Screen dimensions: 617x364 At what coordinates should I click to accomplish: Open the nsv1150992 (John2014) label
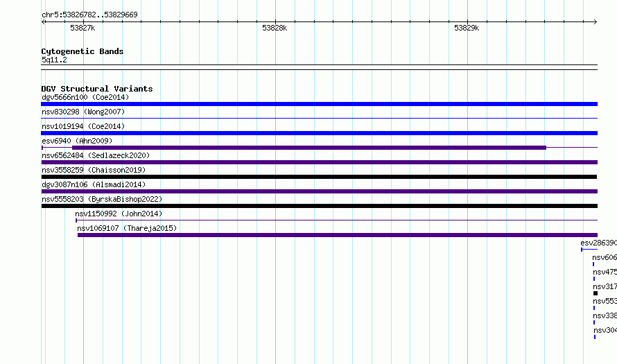(x=119, y=214)
